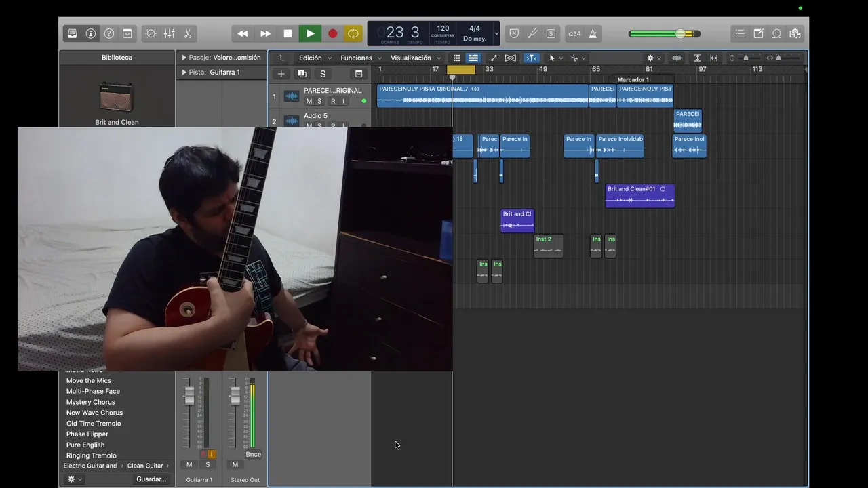Toggle the waveform zoom button
868x488 pixels.
pos(677,58)
